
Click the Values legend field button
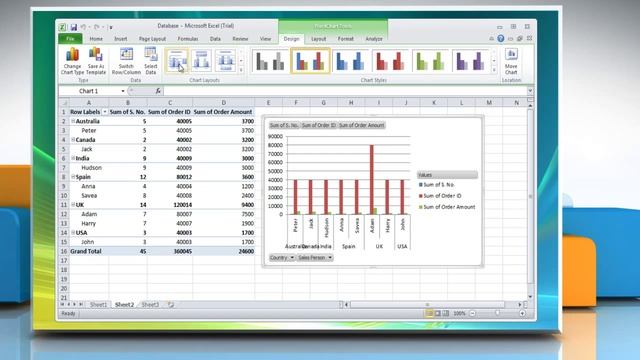[x=447, y=175]
